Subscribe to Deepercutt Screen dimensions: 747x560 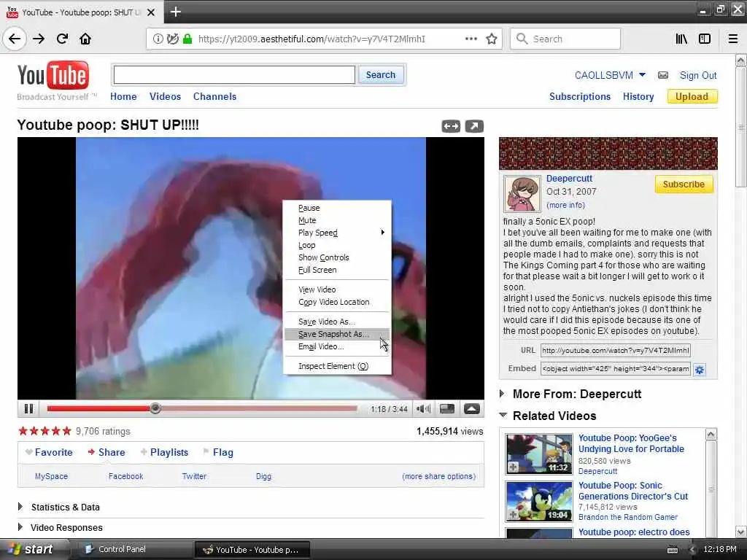point(684,184)
